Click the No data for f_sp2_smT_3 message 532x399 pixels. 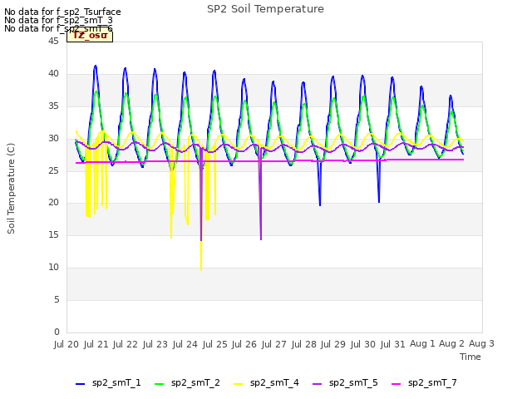coord(58,20)
